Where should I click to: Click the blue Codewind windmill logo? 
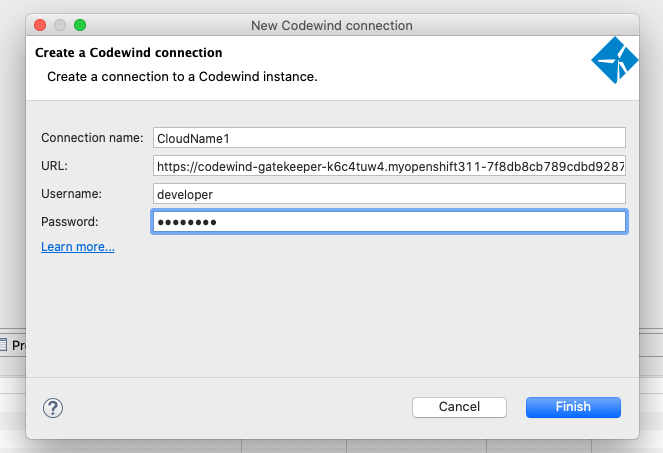tap(614, 60)
